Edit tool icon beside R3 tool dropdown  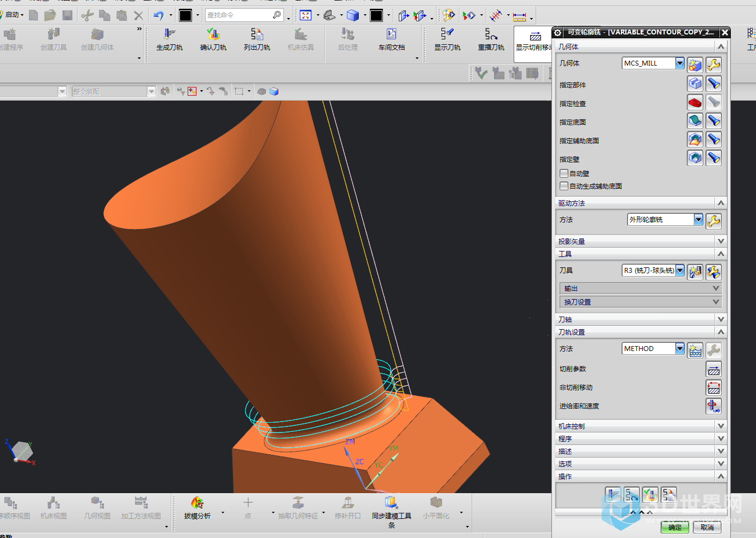click(713, 272)
